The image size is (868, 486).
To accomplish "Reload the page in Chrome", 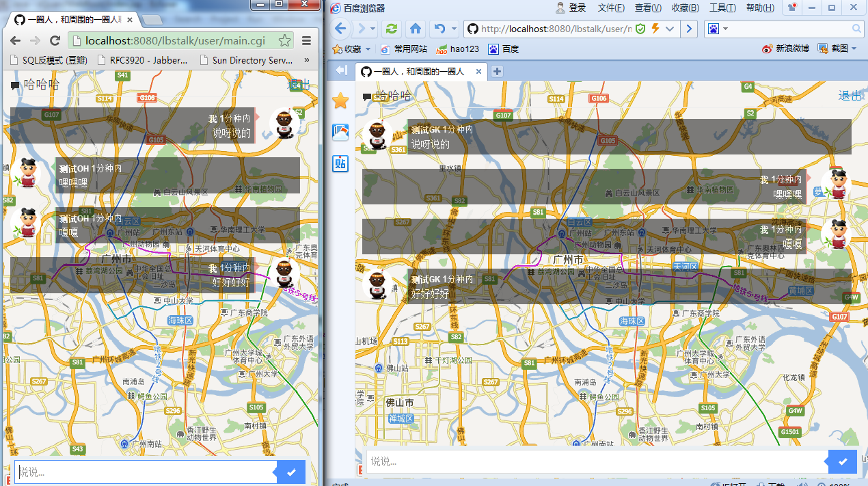I will tap(55, 40).
